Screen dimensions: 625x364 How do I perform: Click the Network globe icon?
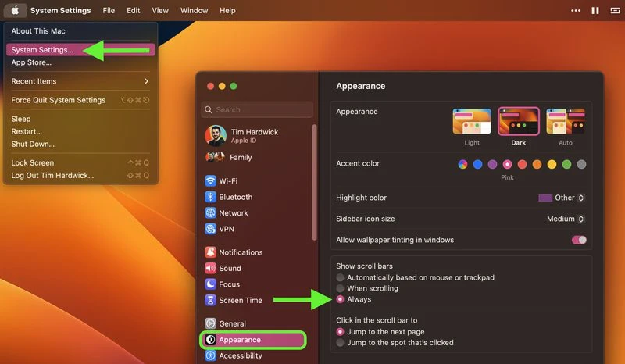click(210, 213)
